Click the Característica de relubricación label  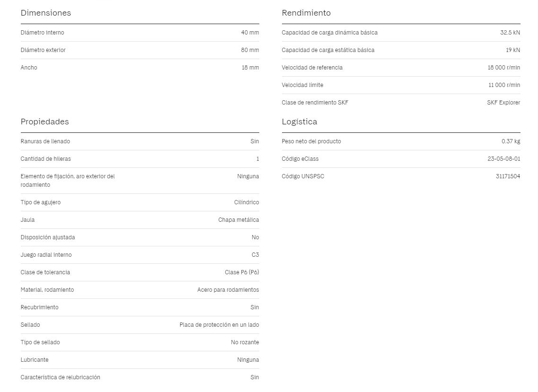pos(61,377)
